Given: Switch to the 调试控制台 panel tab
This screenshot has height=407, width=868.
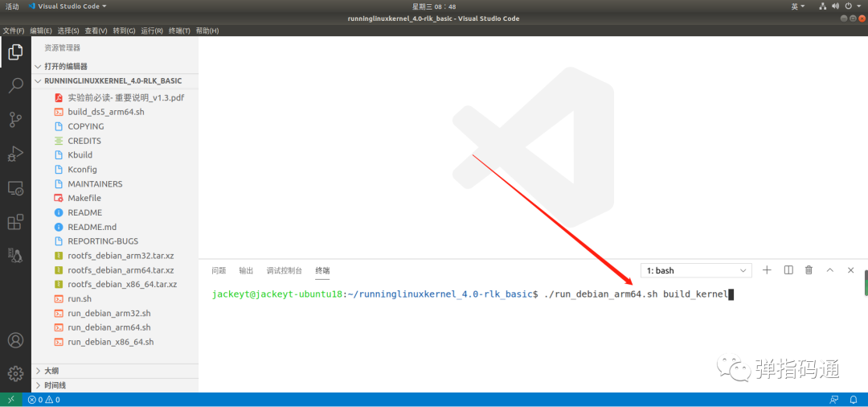Looking at the screenshot, I should (284, 271).
